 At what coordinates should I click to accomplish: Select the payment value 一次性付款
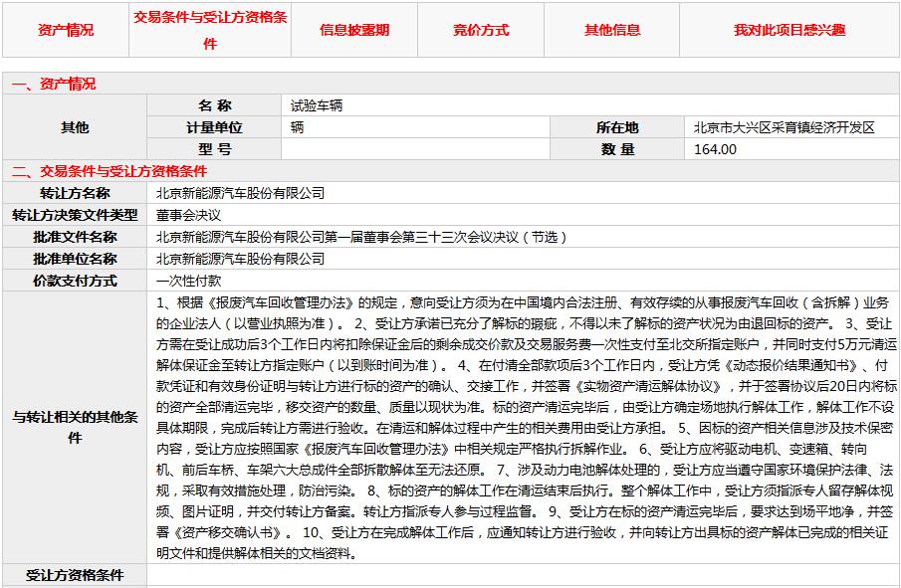(x=188, y=281)
